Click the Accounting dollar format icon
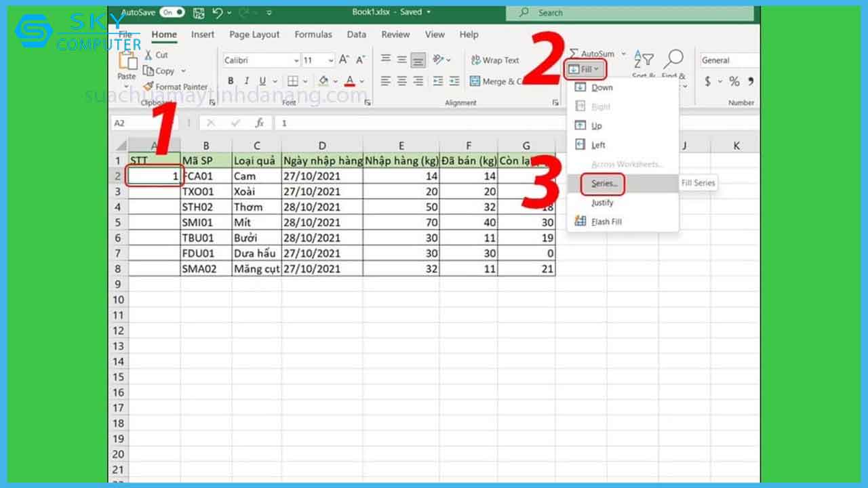 708,81
